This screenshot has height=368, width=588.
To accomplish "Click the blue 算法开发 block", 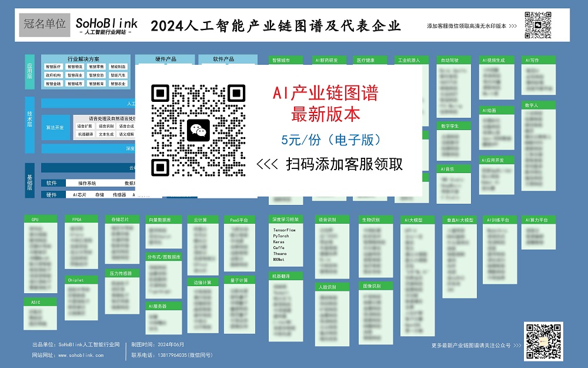I will 55,127.
